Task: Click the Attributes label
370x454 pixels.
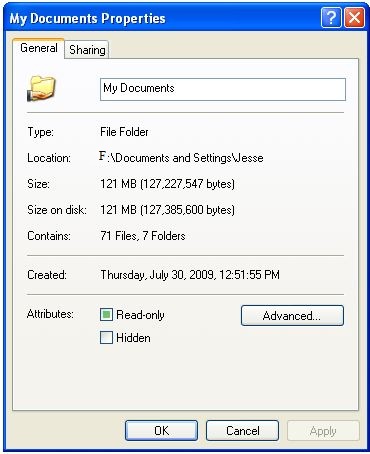Action: pyautogui.click(x=50, y=314)
